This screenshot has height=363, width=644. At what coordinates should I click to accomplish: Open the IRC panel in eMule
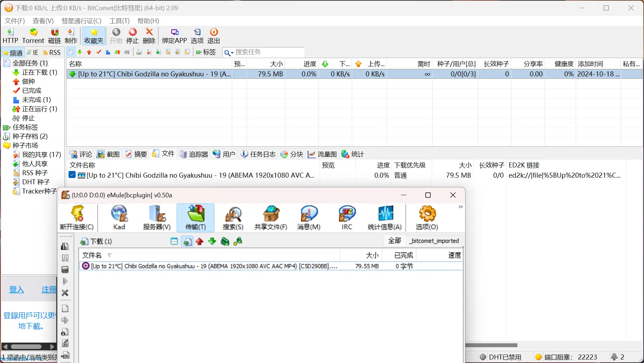coord(347,217)
